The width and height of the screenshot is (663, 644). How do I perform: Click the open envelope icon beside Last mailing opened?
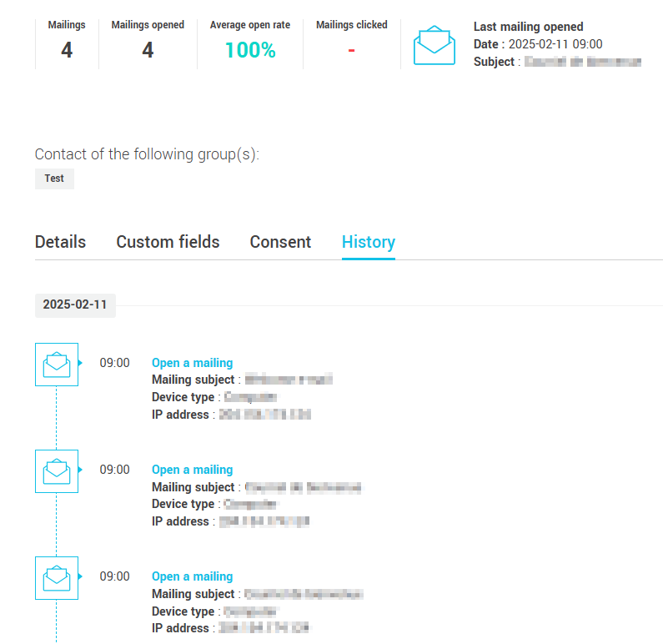434,45
